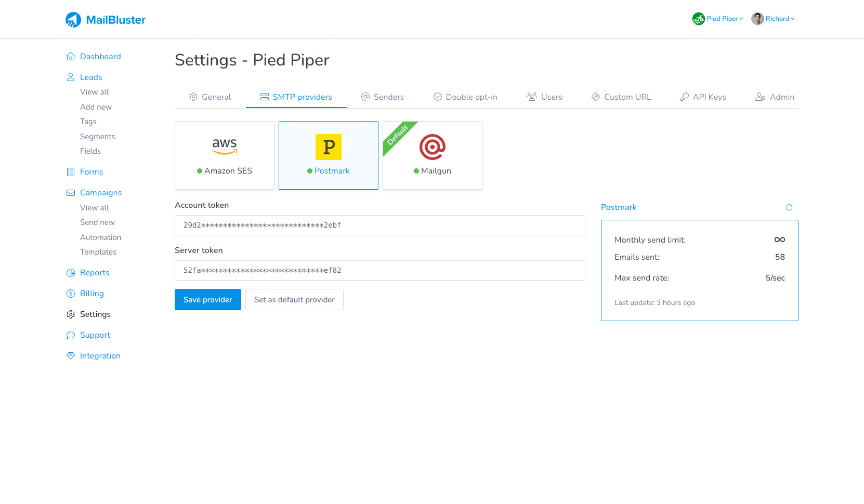This screenshot has width=864, height=504.
Task: Click the Postmark stats panel heading
Action: pos(619,207)
